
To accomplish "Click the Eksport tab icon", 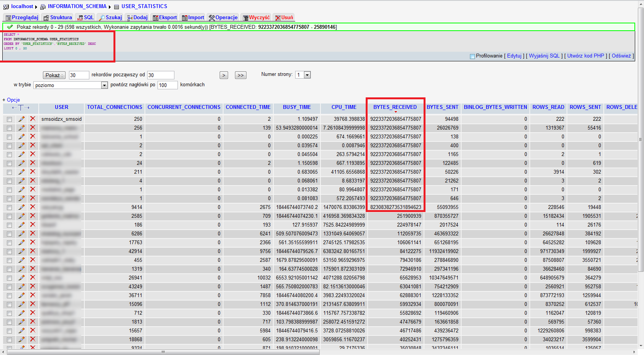I will [156, 18].
